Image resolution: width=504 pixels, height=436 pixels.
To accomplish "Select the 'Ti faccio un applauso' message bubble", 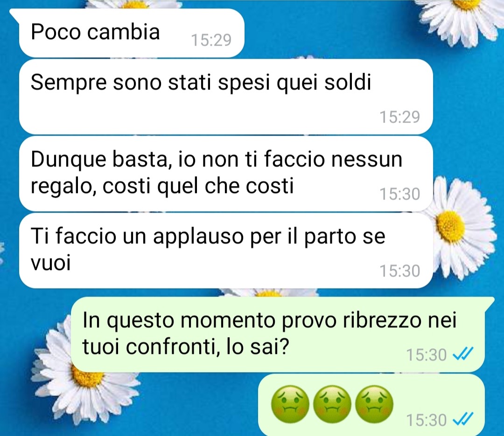I will (x=226, y=250).
